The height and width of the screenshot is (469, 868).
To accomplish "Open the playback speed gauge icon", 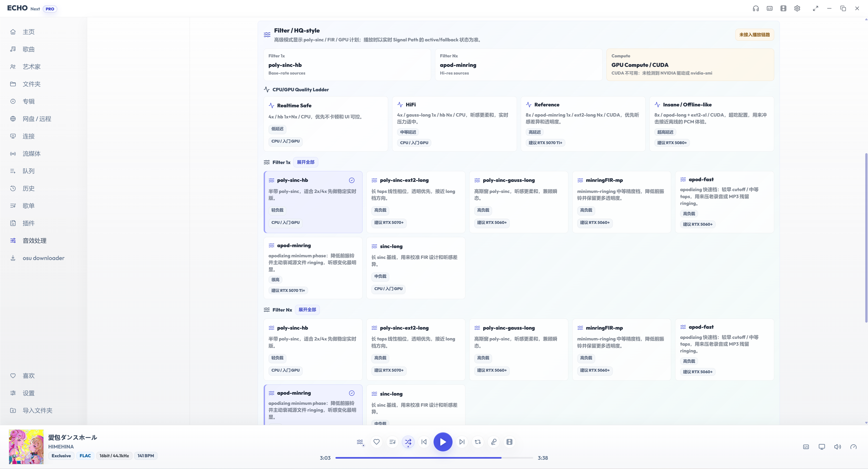I will pyautogui.click(x=854, y=447).
